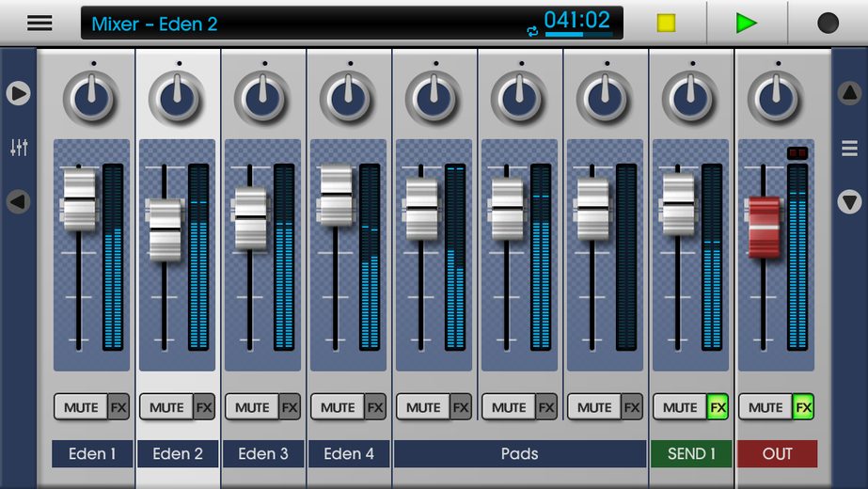Click left-pointing arrow in left sidebar
The height and width of the screenshot is (489, 868).
click(18, 201)
